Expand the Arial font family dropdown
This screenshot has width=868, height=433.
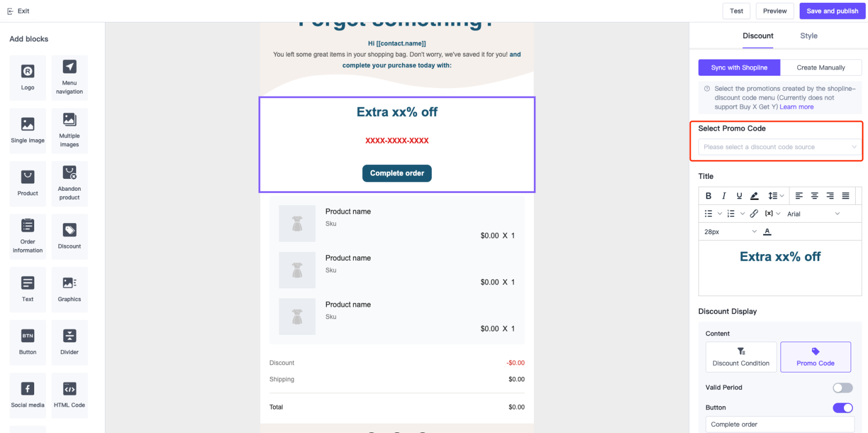(x=813, y=214)
